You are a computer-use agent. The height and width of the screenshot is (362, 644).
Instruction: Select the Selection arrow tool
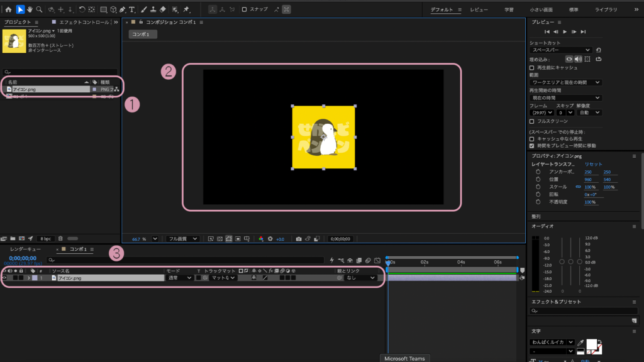tap(19, 9)
